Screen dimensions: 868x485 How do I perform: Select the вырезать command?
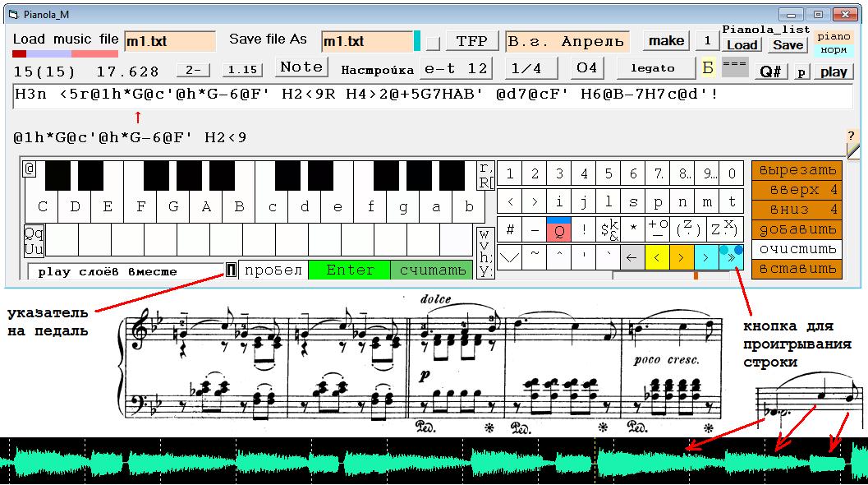point(797,170)
